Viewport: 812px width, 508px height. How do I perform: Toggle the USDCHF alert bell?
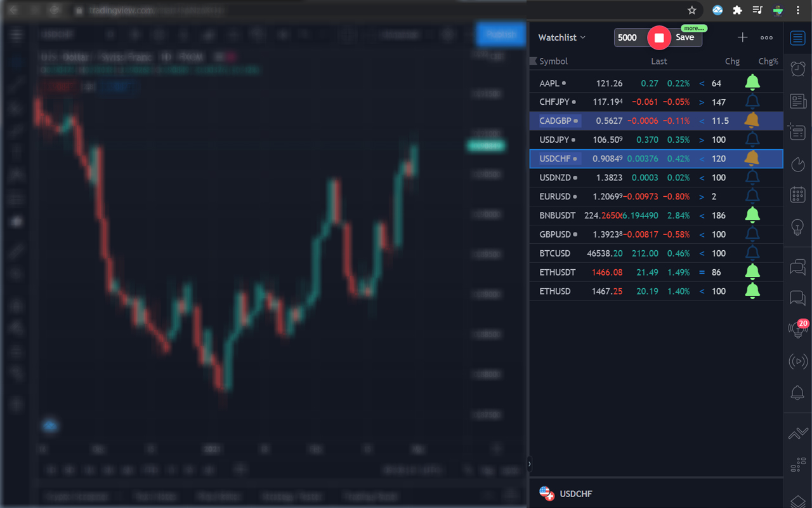(x=752, y=158)
